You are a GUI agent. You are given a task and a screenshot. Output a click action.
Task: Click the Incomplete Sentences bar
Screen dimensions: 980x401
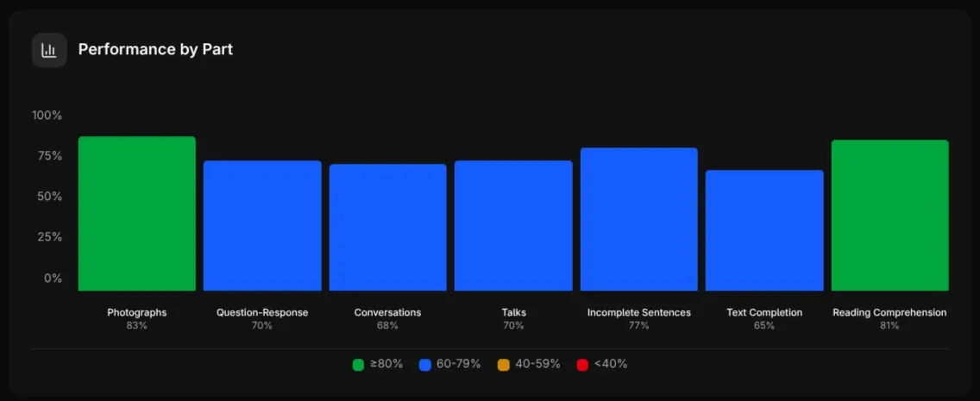[639, 220]
